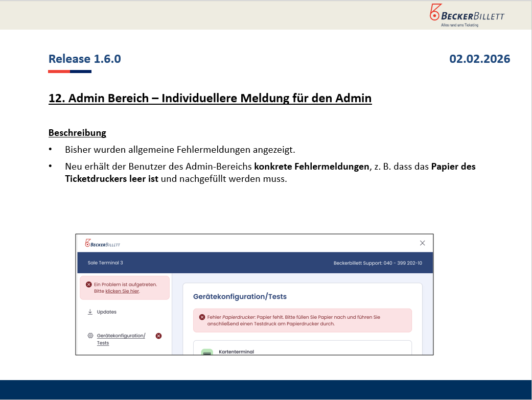
Task: Click the Gerätekonfiguration/Tests page heading
Action: click(240, 296)
